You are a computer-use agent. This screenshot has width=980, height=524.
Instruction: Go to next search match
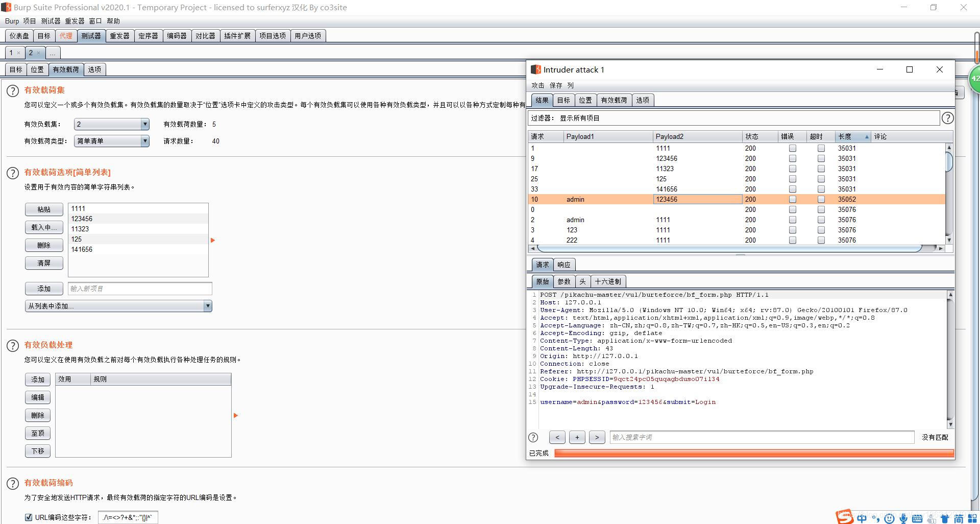[x=597, y=437]
